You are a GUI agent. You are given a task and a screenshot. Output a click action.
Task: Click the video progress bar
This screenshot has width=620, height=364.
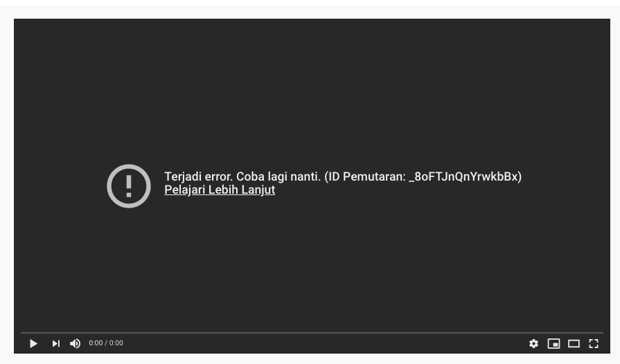point(312,333)
